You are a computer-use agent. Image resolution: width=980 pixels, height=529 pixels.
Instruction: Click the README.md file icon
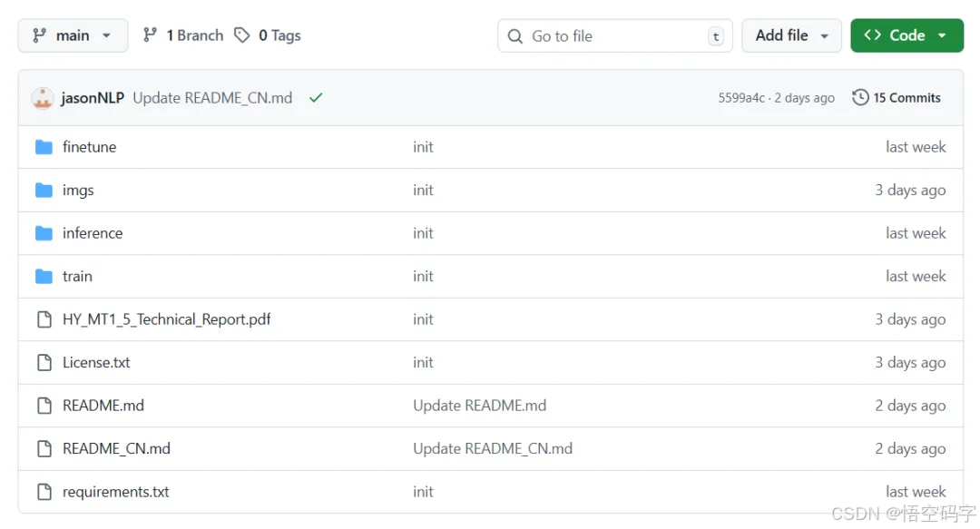[44, 406]
